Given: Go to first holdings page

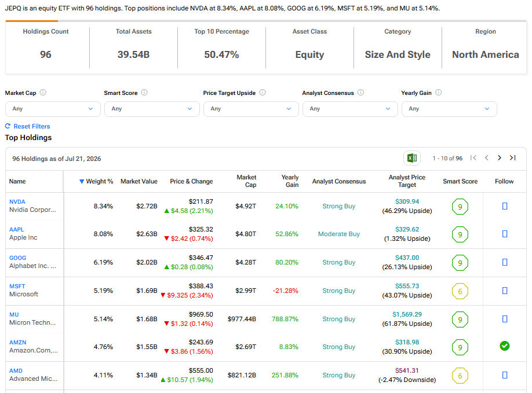Looking at the screenshot, I should coord(473,158).
